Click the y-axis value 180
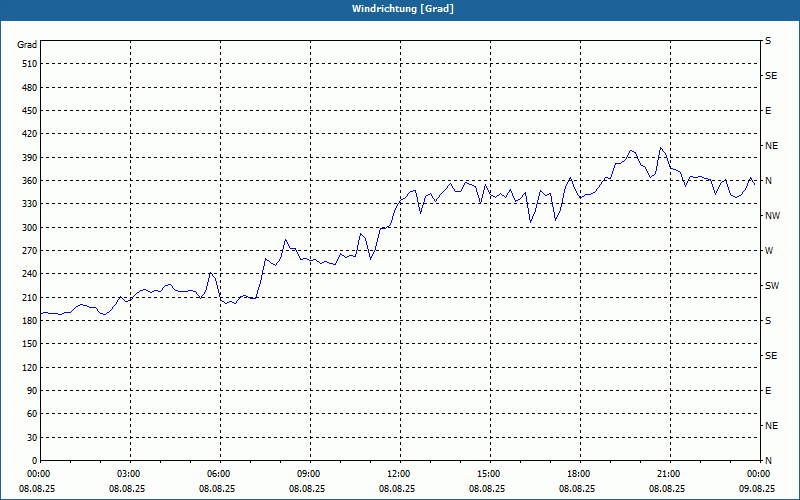 coord(30,320)
